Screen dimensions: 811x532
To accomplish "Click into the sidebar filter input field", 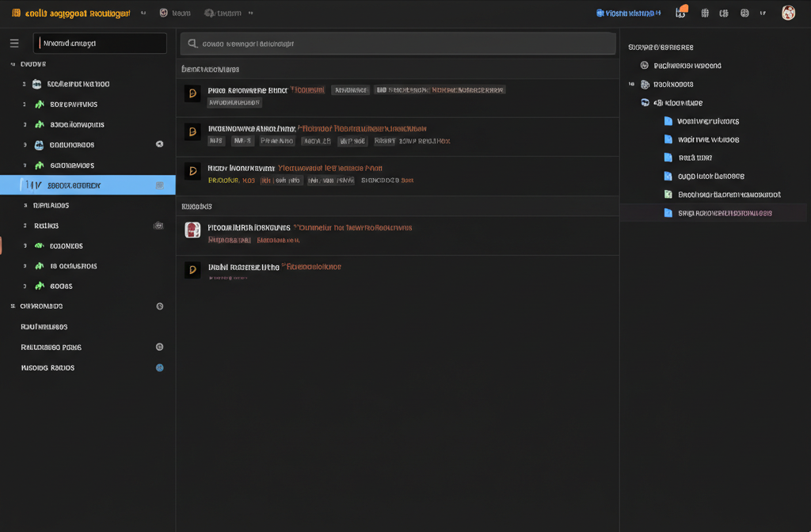I will point(100,43).
